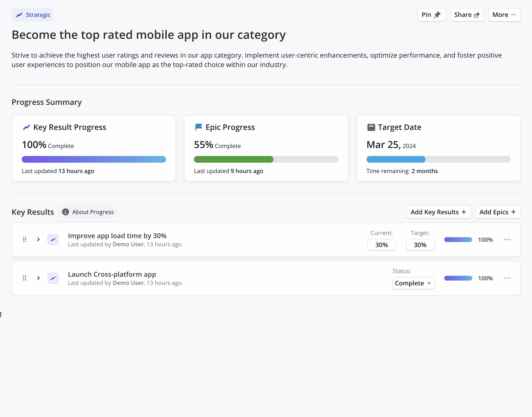Click the Epic Progress green progress bar
The height and width of the screenshot is (417, 532).
[233, 159]
